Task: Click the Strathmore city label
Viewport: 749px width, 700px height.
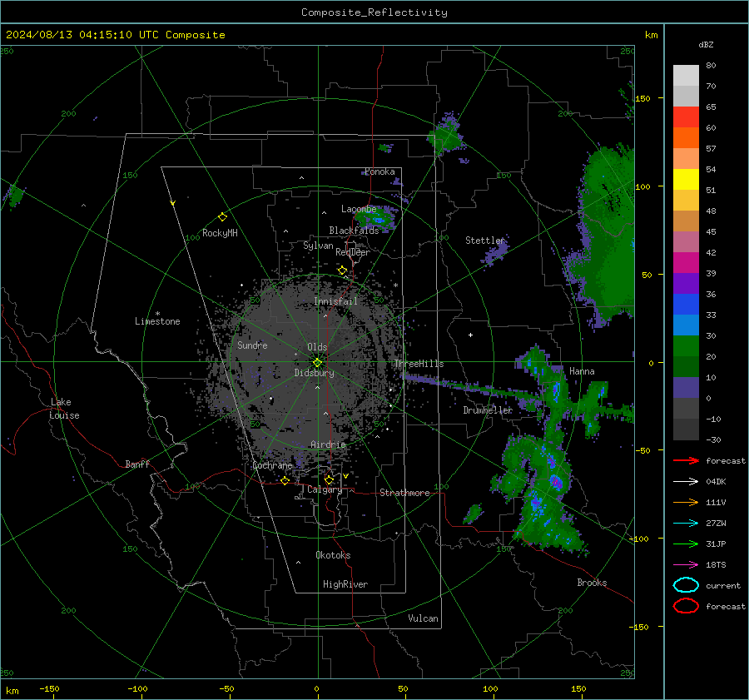Action: click(x=404, y=493)
